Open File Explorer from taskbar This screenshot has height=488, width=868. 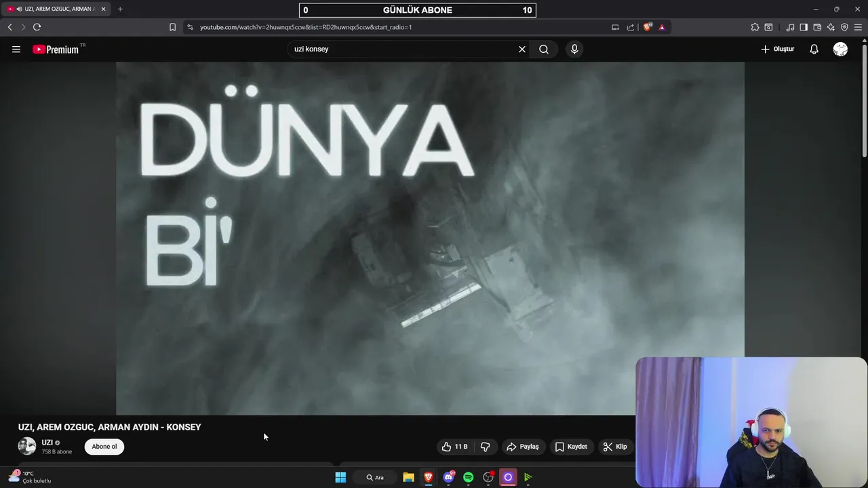pyautogui.click(x=408, y=477)
